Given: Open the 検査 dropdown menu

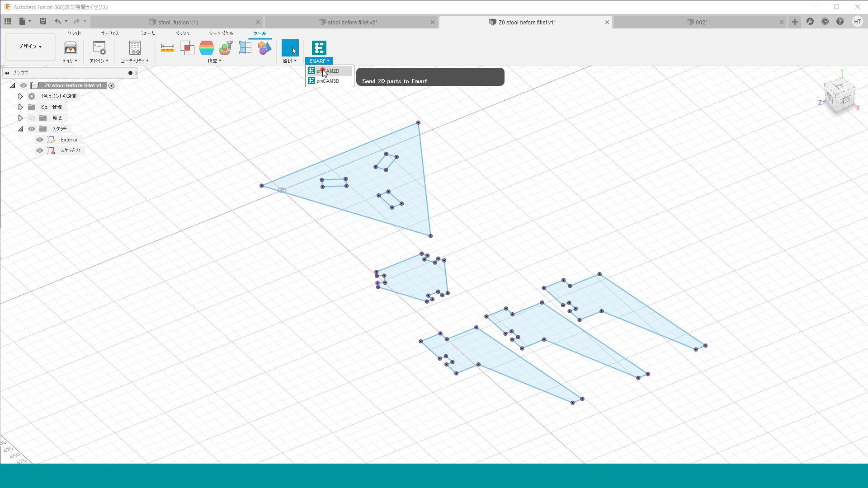Looking at the screenshot, I should coord(215,61).
